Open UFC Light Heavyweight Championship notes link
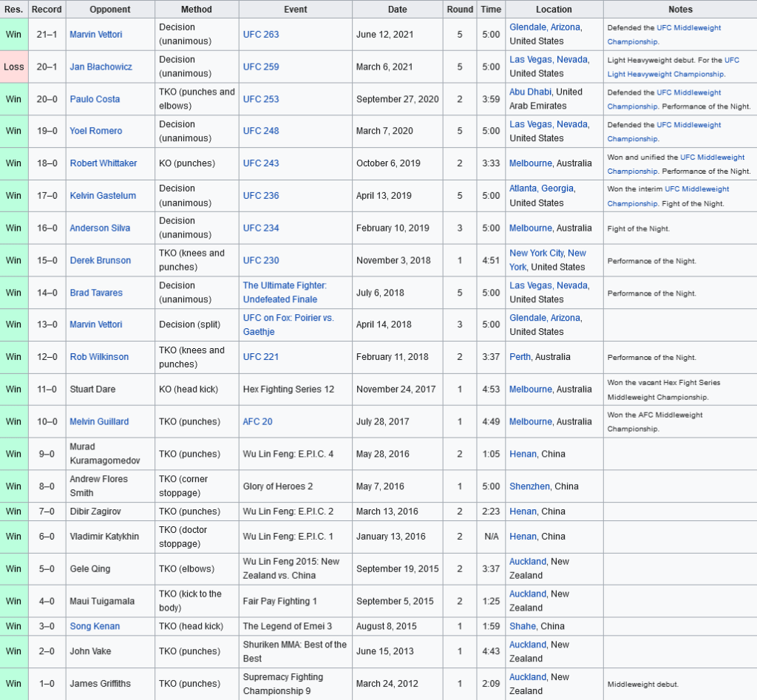This screenshot has width=757, height=700. pos(673,67)
